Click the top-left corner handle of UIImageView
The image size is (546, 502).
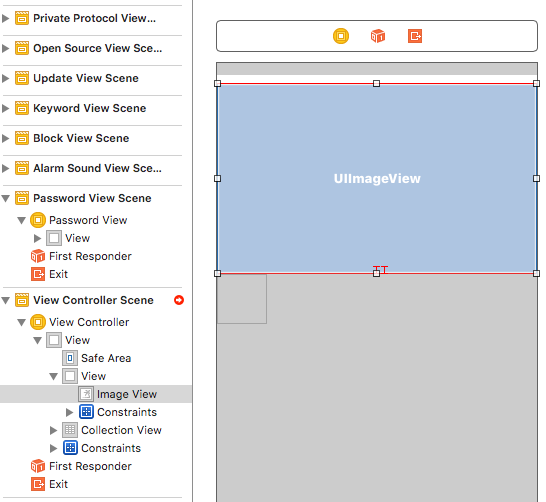[x=218, y=84]
